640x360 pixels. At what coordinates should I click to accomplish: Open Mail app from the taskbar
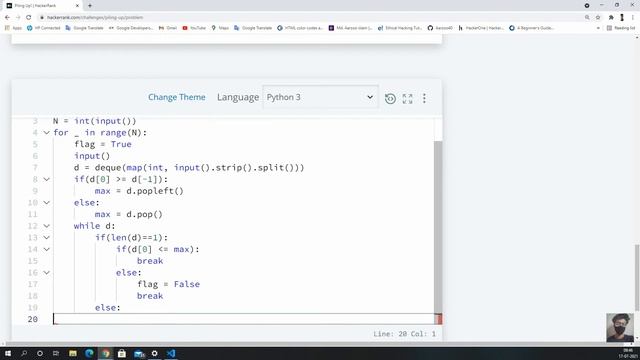click(x=139, y=353)
